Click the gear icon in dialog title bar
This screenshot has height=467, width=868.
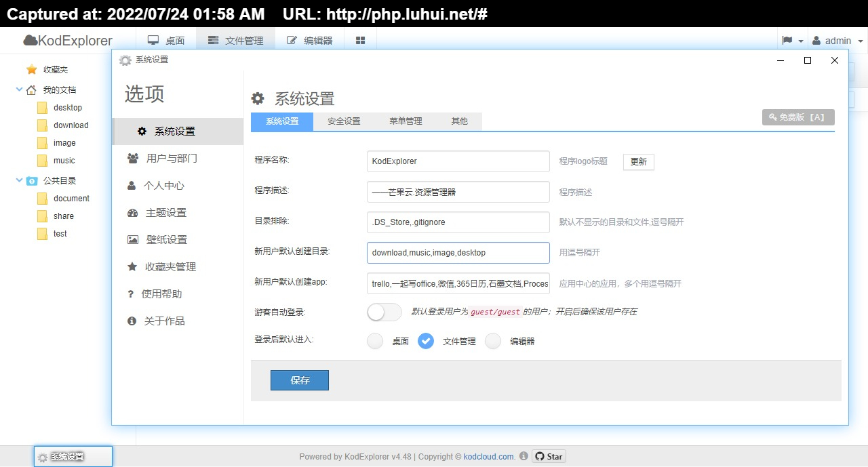(125, 60)
